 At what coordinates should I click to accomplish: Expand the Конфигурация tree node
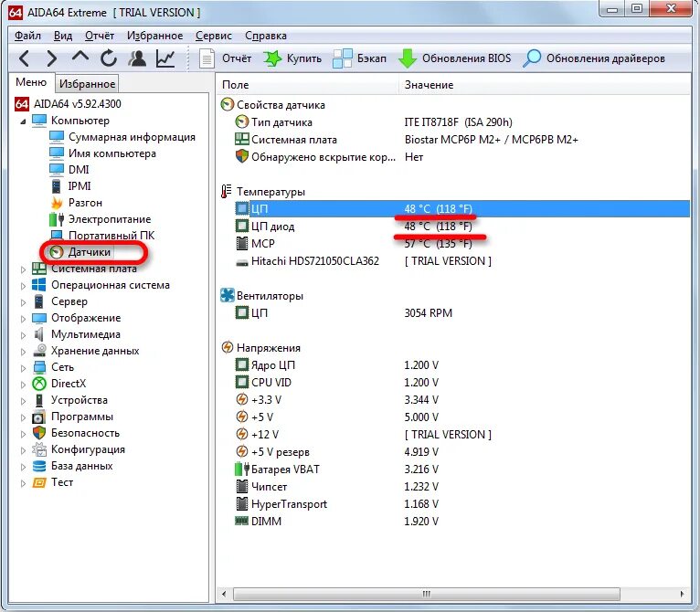23,450
